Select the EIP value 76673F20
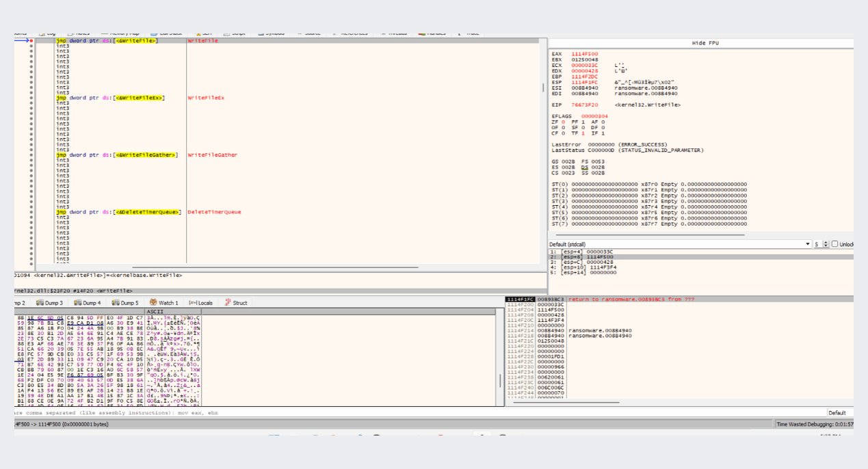 (x=585, y=105)
